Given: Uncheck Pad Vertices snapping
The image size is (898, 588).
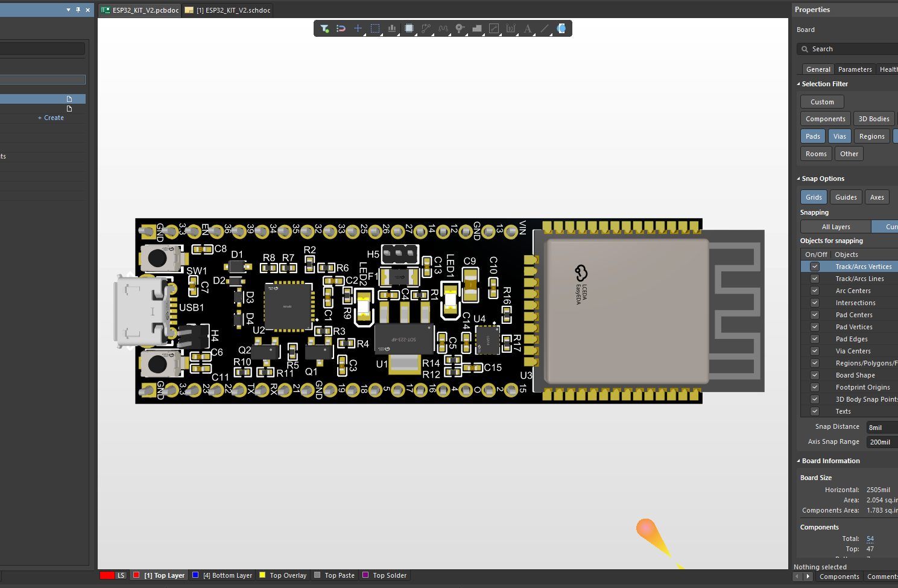Looking at the screenshot, I should coord(815,327).
